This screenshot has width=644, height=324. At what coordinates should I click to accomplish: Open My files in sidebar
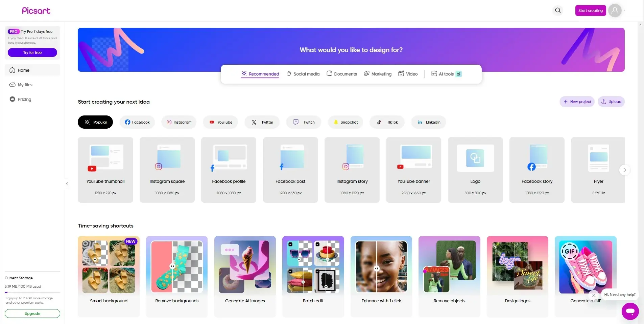(32, 85)
